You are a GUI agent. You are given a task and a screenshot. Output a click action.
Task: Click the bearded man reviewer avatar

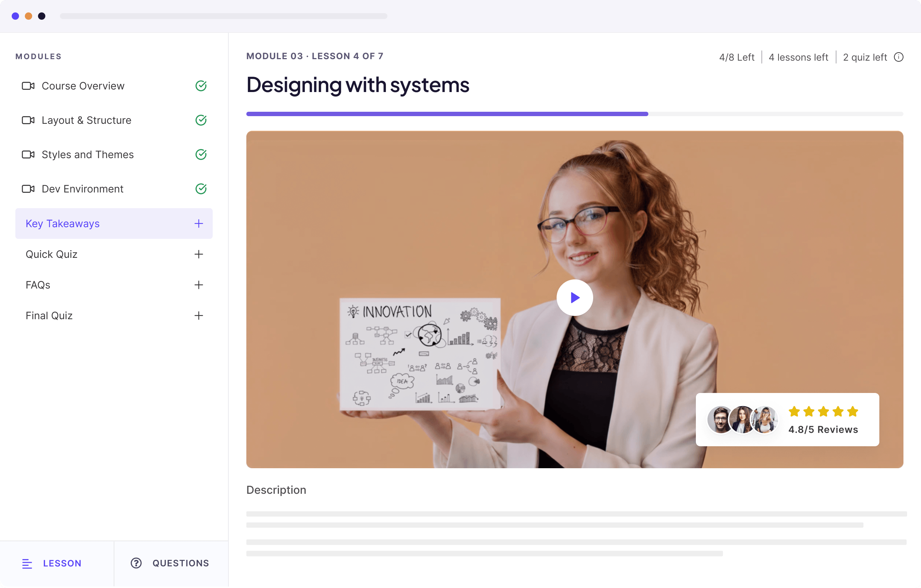[x=720, y=420]
